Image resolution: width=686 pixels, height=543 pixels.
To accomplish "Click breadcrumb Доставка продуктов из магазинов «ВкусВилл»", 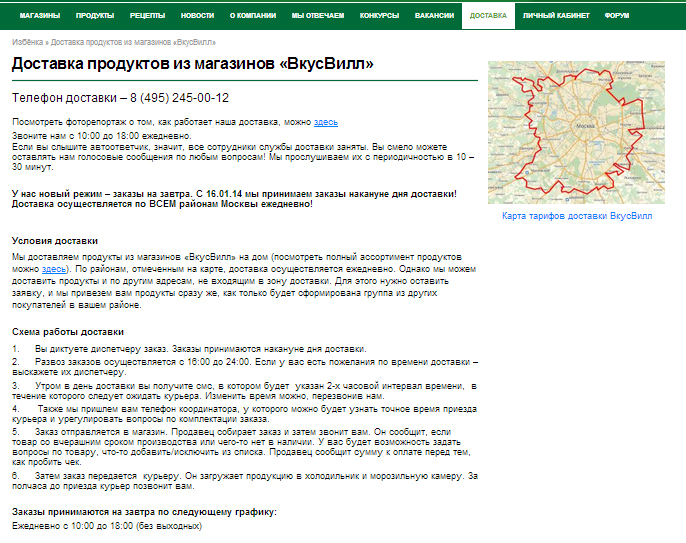I will (x=133, y=42).
